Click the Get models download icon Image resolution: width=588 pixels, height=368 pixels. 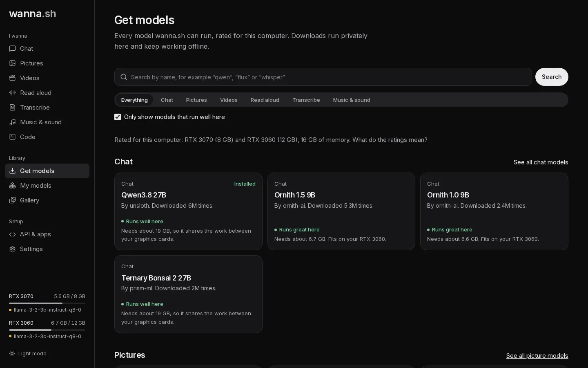12,171
